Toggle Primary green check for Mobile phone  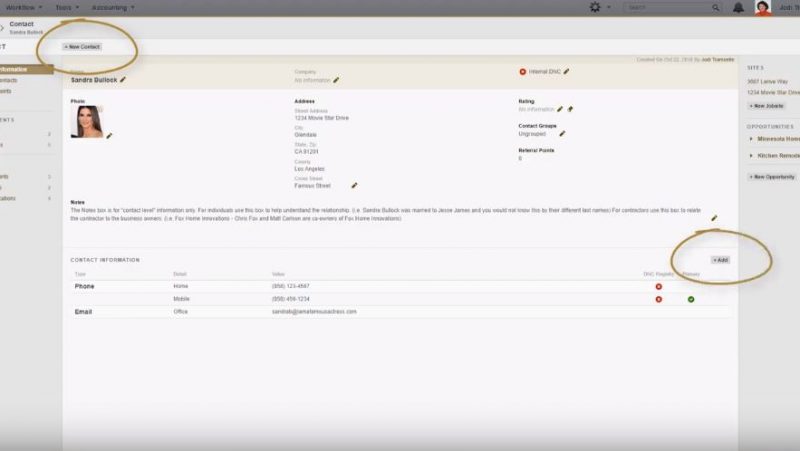(x=691, y=299)
